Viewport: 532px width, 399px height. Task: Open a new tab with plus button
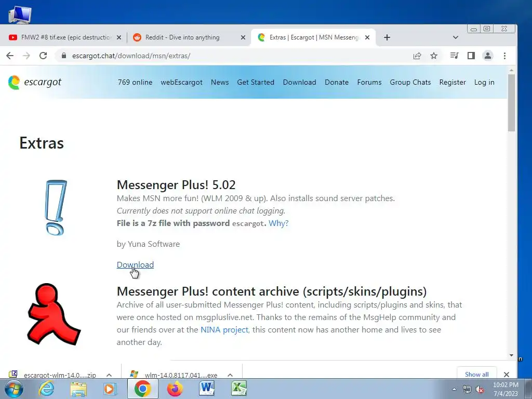click(x=387, y=37)
